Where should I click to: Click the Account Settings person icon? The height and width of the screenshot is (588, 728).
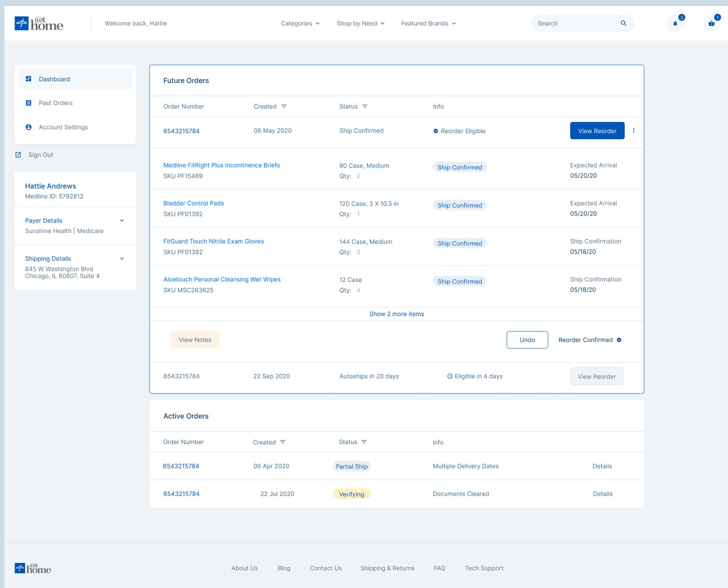29,127
